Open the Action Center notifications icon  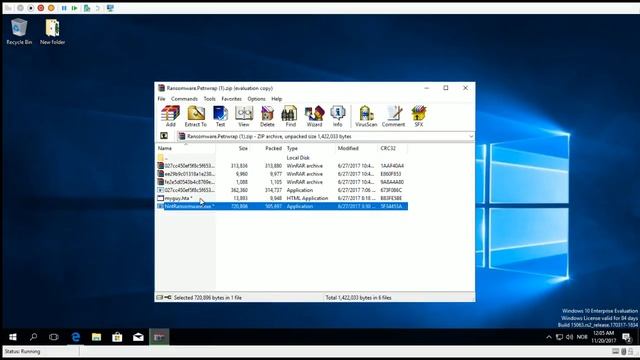pyautogui.click(x=627, y=337)
